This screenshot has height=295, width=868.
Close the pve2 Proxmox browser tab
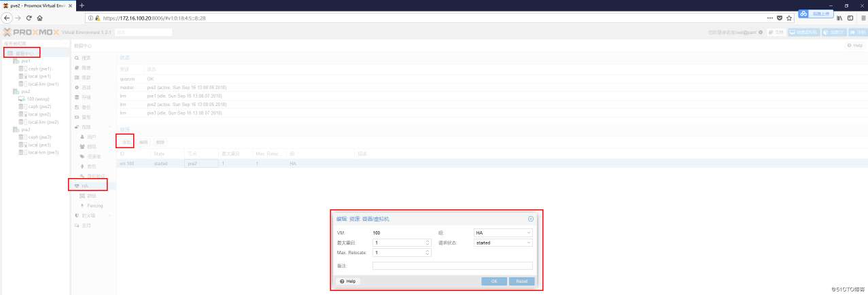(x=71, y=5)
